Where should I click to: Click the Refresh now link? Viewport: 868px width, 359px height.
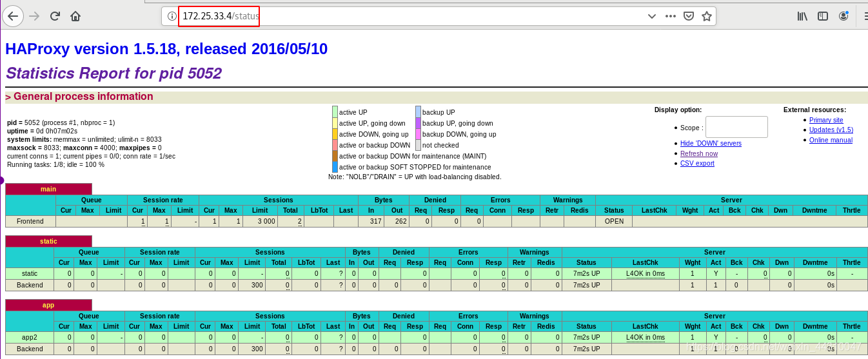coord(699,153)
